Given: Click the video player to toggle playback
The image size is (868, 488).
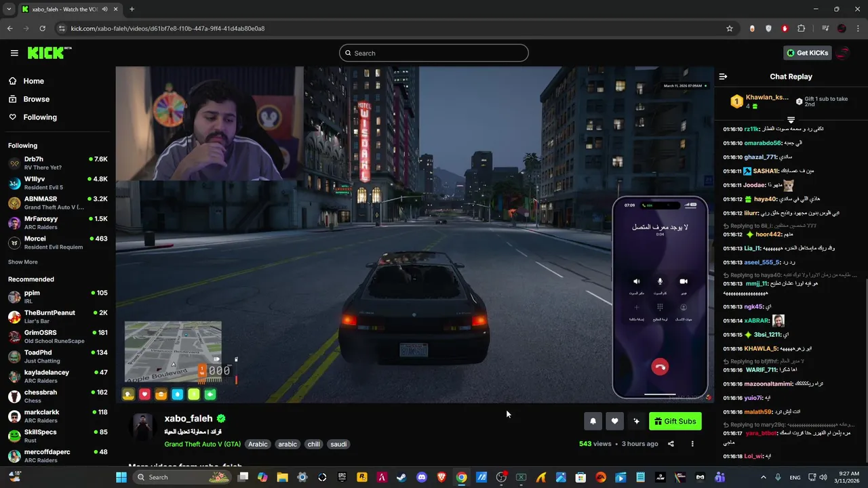Looking at the screenshot, I should [x=414, y=235].
